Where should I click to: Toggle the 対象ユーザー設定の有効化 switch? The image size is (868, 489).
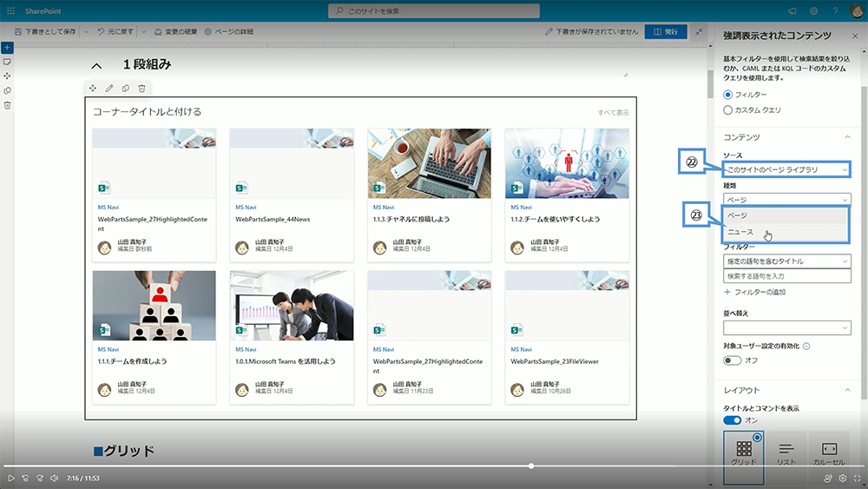click(733, 360)
